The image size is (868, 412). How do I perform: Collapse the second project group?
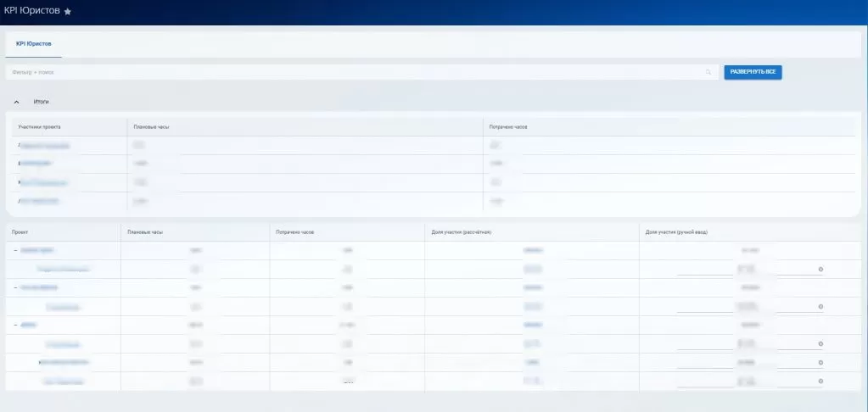pos(15,288)
